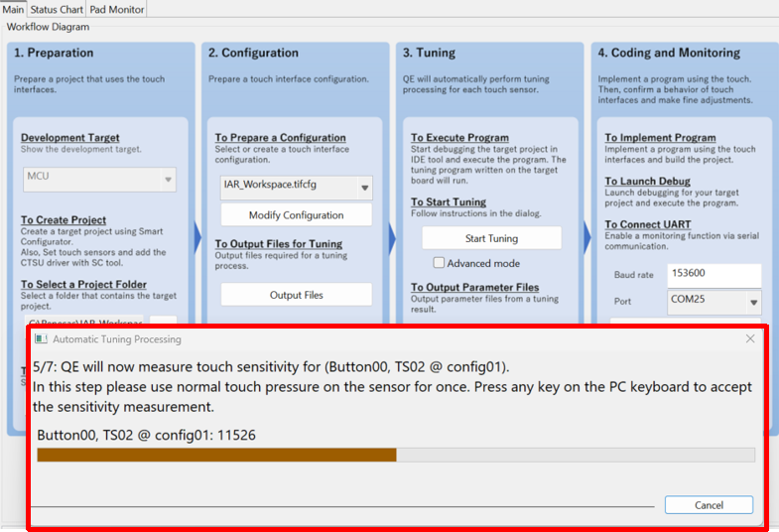
Task: Enable the Advanced mode checkbox
Action: [439, 263]
